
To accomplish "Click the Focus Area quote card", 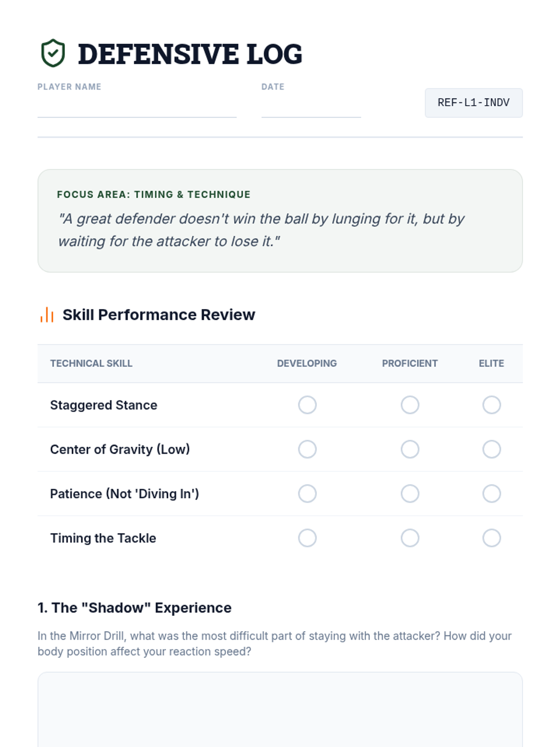I will 280,221.
